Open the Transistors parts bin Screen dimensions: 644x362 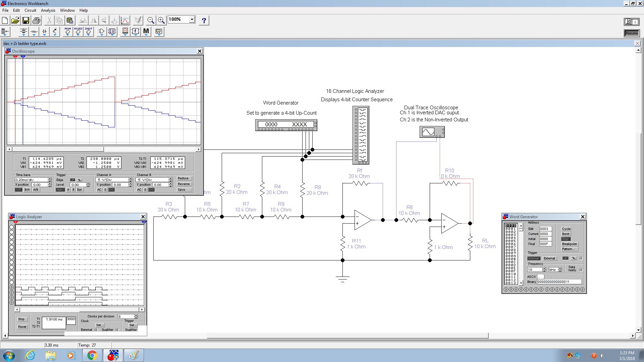55,32
